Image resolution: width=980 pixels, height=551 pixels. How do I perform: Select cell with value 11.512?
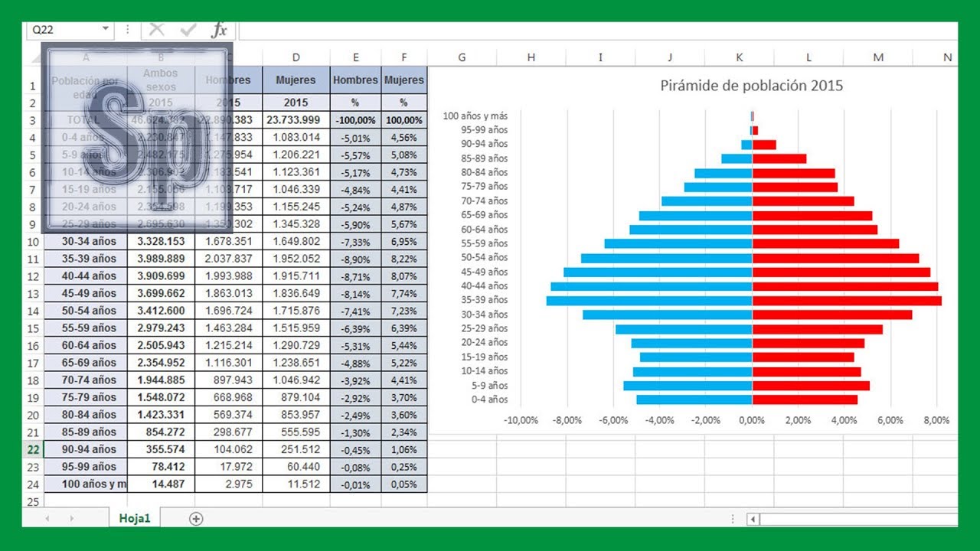296,484
